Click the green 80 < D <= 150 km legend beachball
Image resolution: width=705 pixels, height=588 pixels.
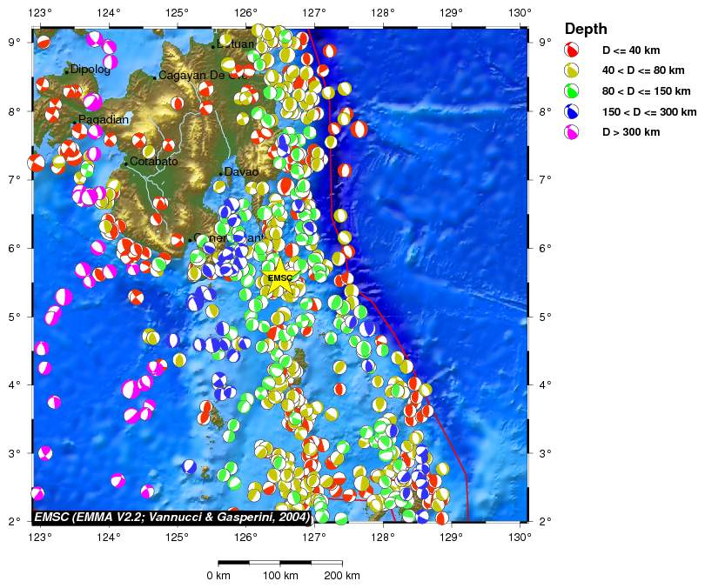tap(572, 91)
